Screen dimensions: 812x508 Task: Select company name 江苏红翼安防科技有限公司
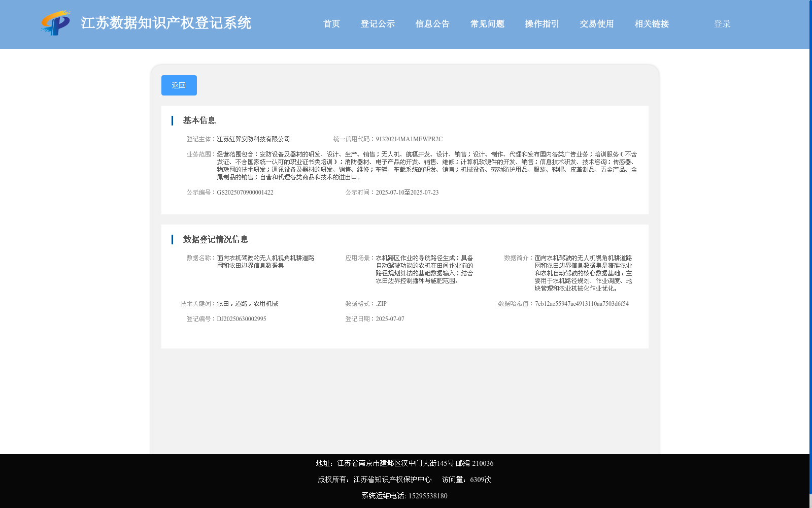click(253, 139)
